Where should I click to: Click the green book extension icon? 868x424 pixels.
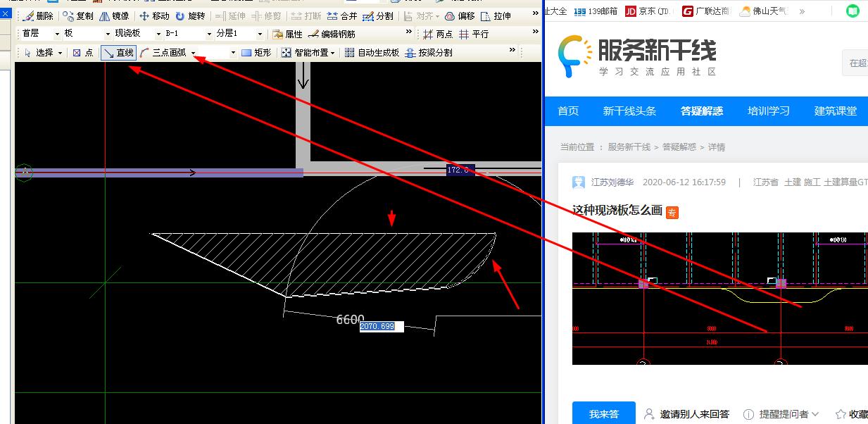point(853,11)
